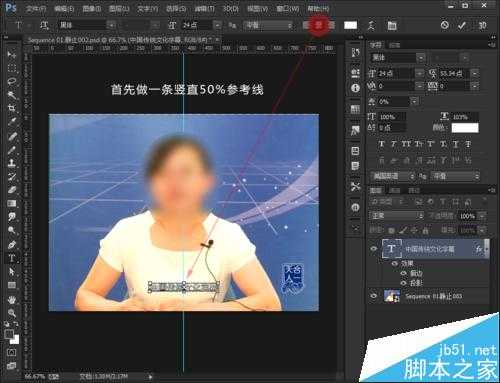Select the Rectangle shape tool

(12, 285)
